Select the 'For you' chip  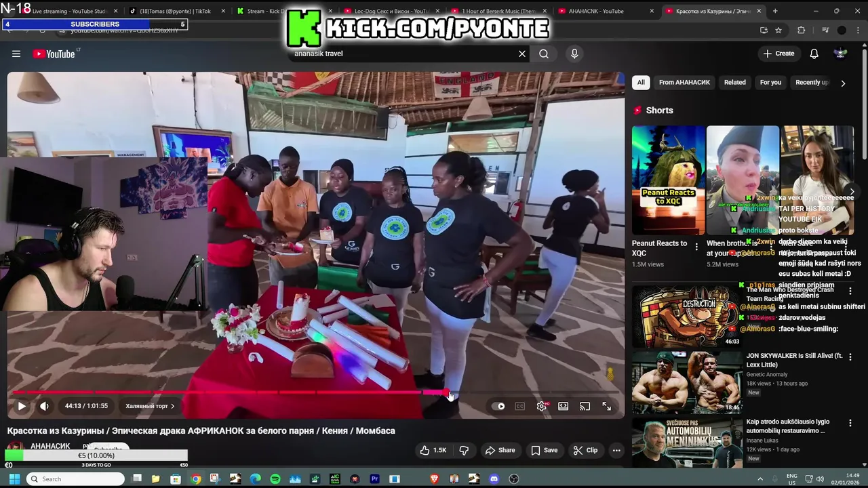tap(770, 82)
